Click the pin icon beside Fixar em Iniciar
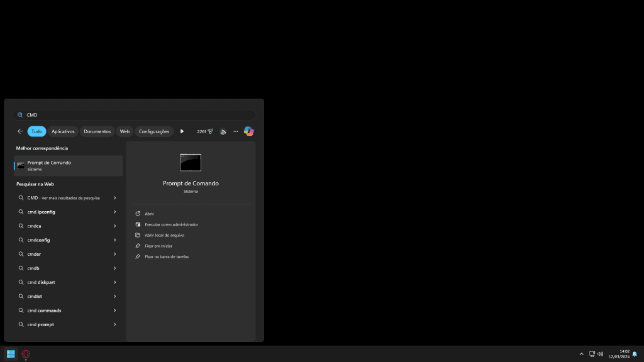The width and height of the screenshot is (644, 362). [138, 246]
